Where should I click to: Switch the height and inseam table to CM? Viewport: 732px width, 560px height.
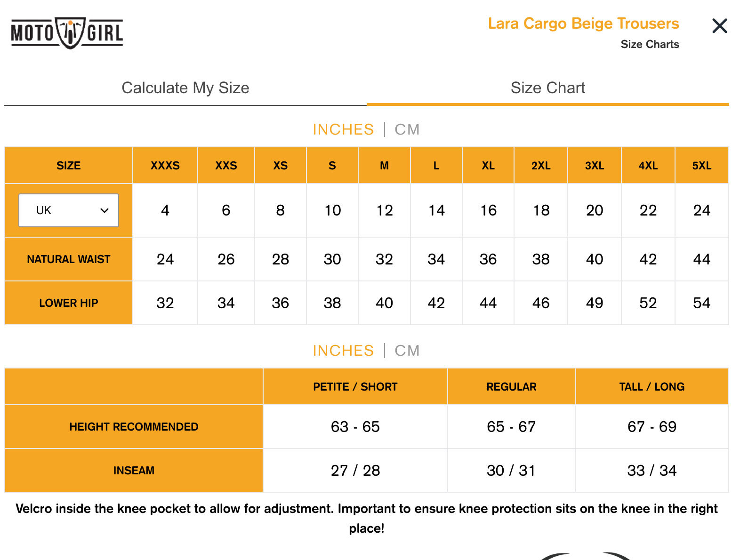pos(407,351)
